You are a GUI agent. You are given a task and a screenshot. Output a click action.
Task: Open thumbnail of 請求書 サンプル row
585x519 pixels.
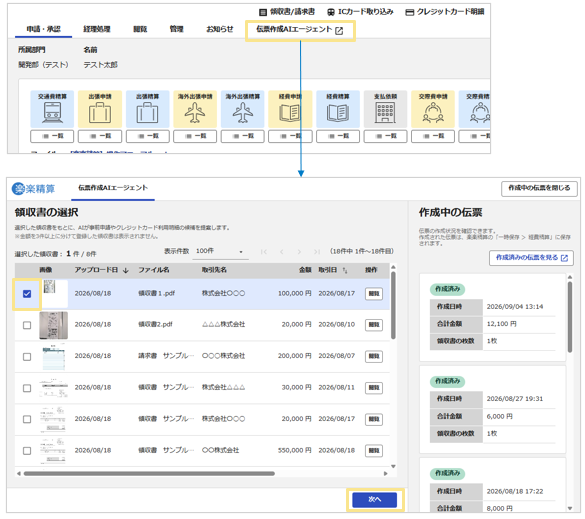pyautogui.click(x=54, y=357)
